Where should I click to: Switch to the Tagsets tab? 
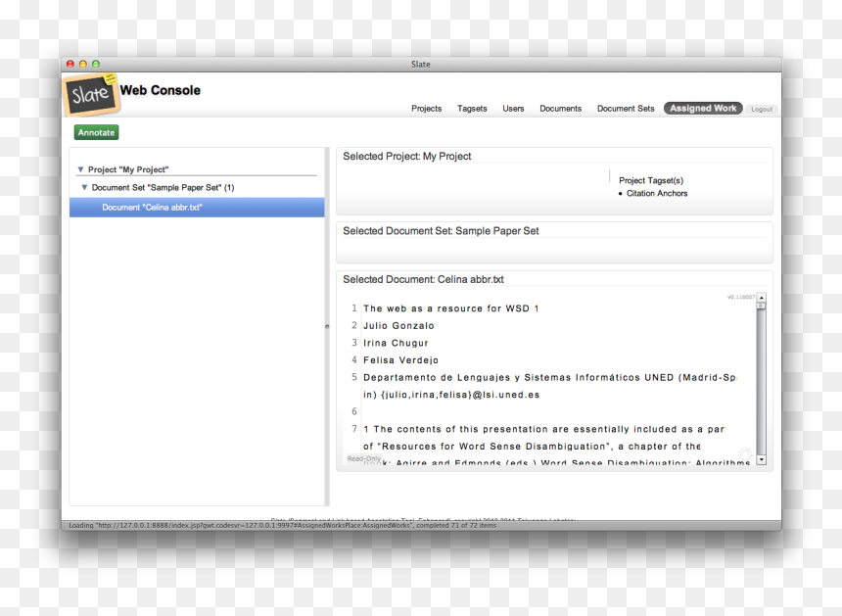(x=472, y=109)
